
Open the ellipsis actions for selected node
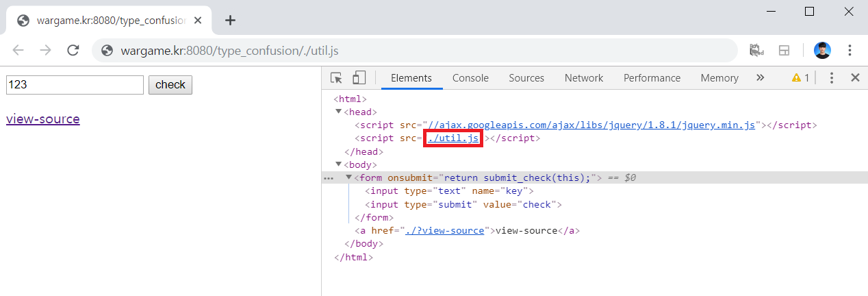click(329, 178)
